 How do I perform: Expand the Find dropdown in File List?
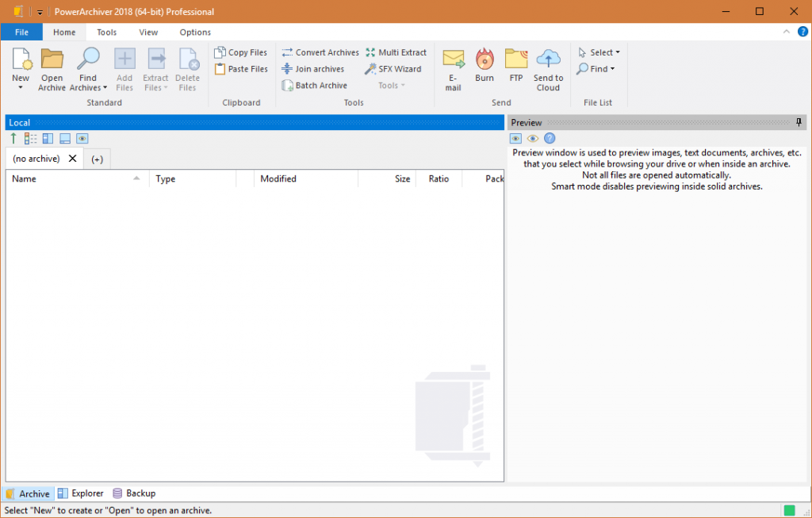(596, 69)
